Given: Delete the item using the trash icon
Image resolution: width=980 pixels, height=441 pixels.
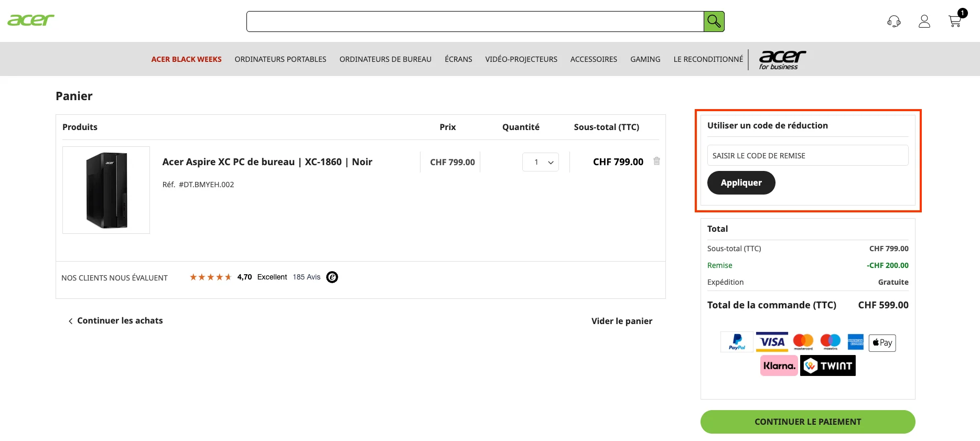Looking at the screenshot, I should pyautogui.click(x=656, y=161).
